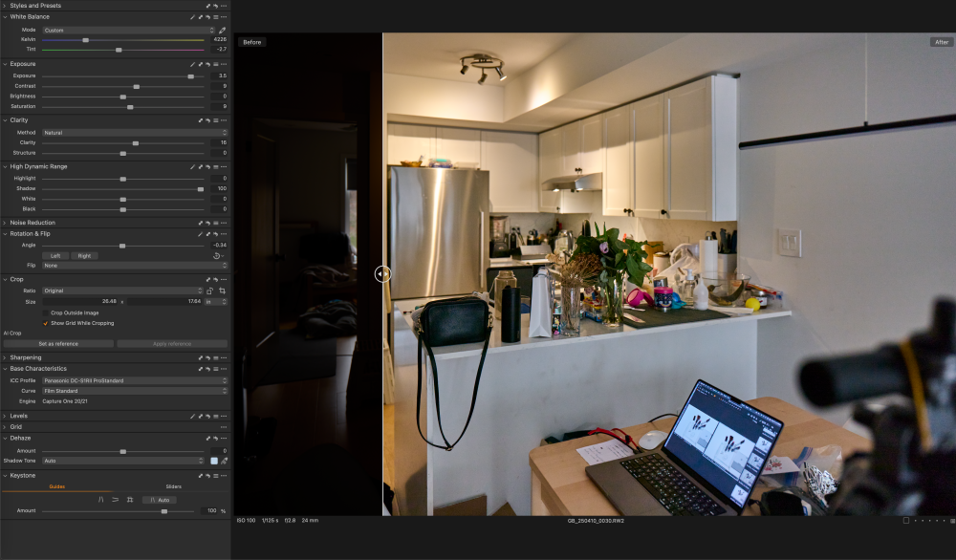Select the horizontal keystone guides icon
This screenshot has height=560, width=956.
click(x=115, y=500)
